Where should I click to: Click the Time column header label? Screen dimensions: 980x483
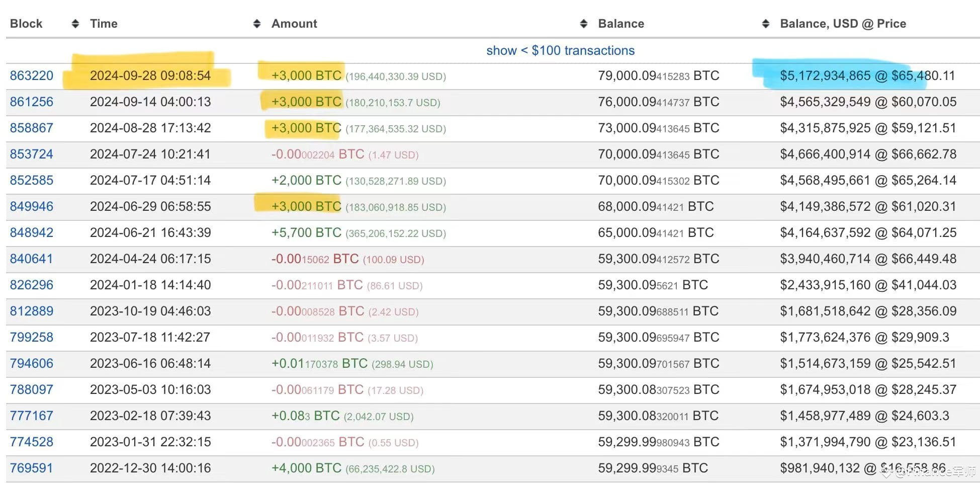click(104, 23)
